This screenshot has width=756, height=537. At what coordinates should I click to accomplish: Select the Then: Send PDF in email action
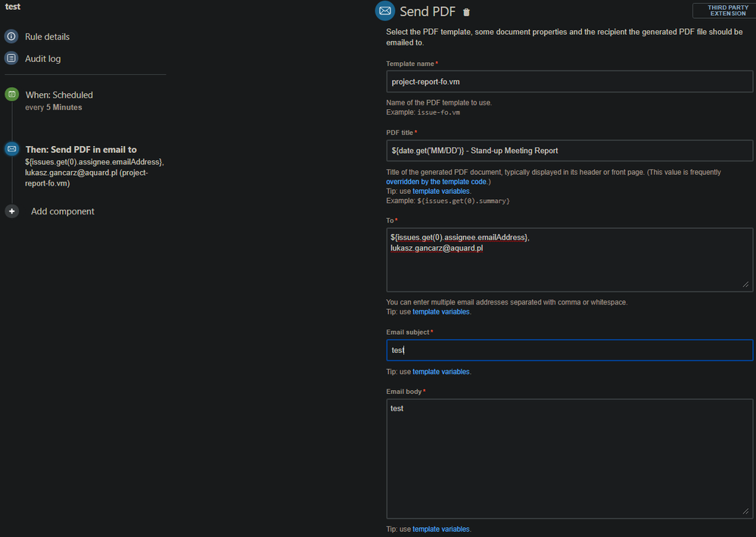[81, 149]
